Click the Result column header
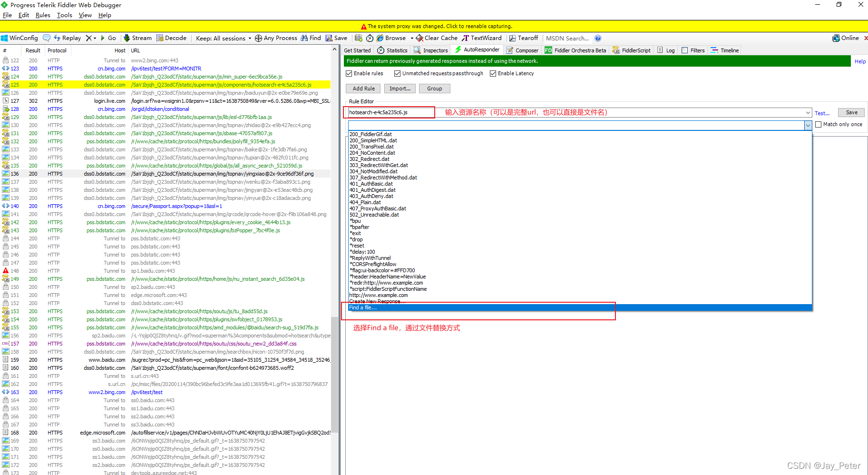This screenshot has height=475, width=868. 33,50
